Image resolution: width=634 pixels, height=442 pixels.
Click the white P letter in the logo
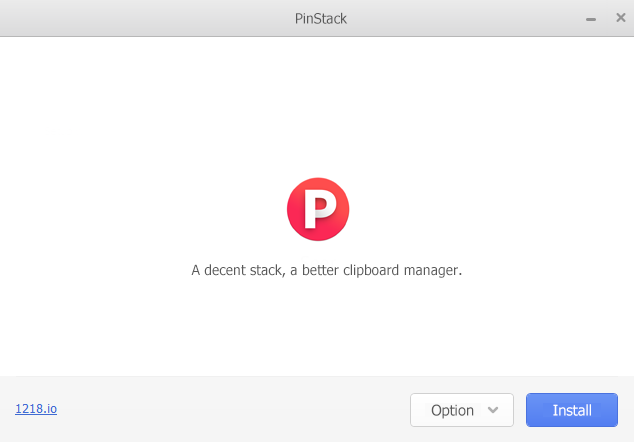pyautogui.click(x=319, y=209)
